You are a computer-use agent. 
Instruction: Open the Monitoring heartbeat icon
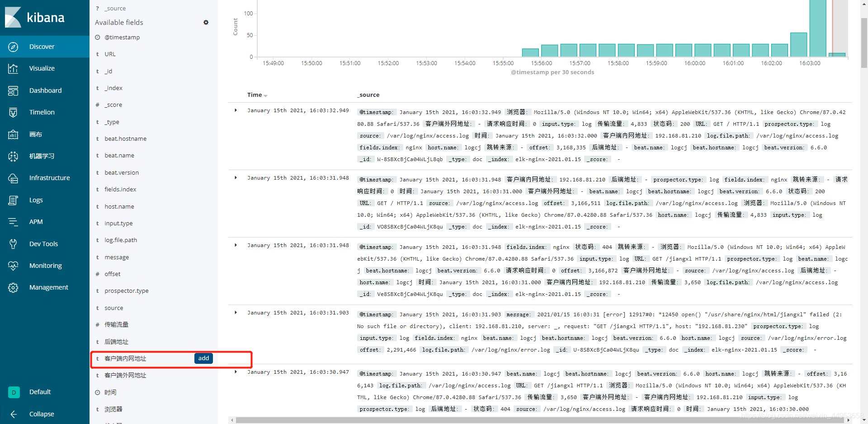point(13,266)
